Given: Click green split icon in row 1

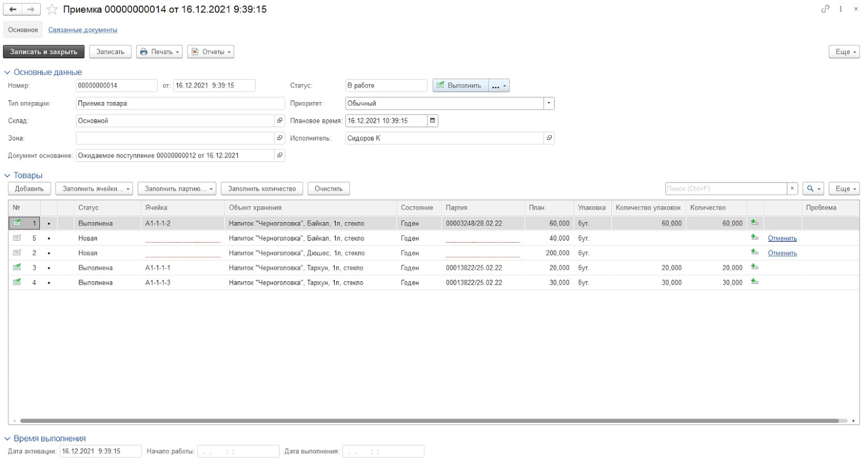Looking at the screenshot, I should pos(755,223).
